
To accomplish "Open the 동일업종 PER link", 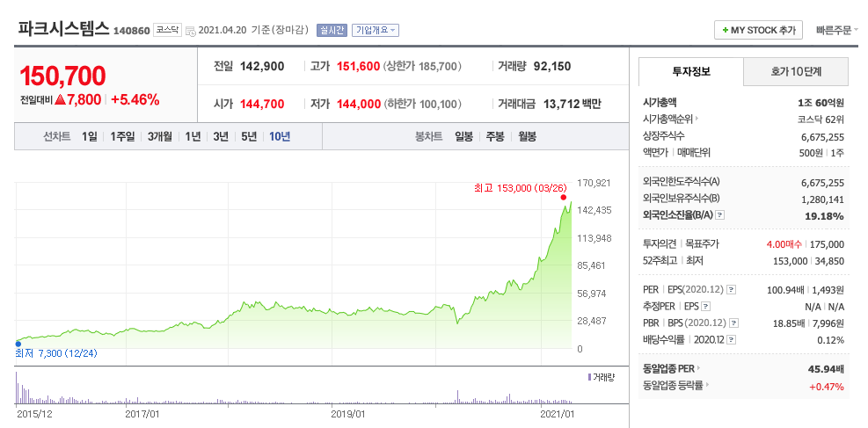I will pyautogui.click(x=671, y=368).
